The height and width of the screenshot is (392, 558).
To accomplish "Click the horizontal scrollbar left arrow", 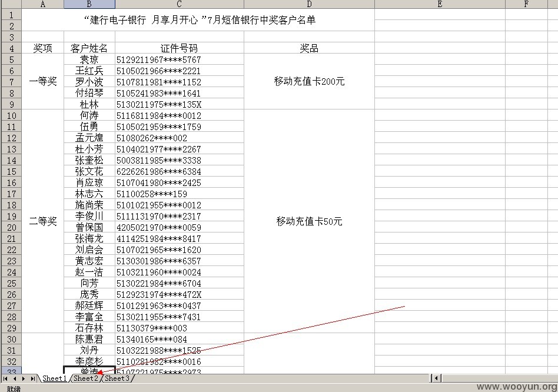I will 437,378.
